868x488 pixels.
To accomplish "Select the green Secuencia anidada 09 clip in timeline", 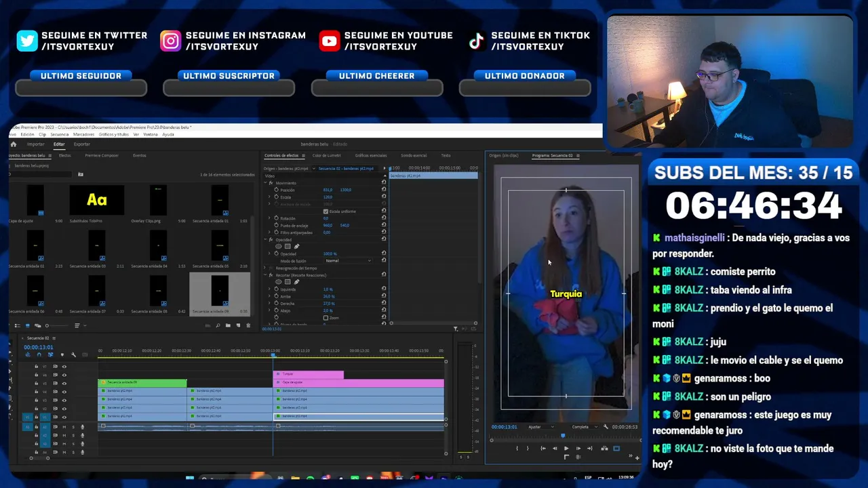I will [142, 383].
